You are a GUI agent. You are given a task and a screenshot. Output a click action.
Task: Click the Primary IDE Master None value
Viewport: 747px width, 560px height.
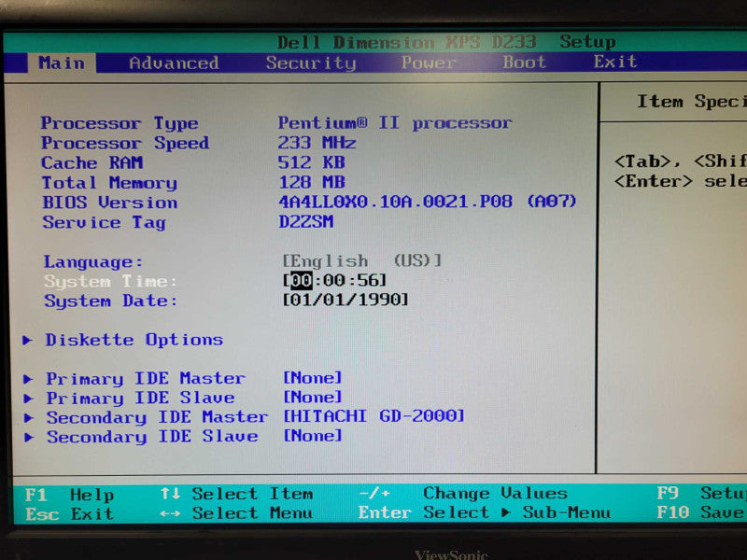pyautogui.click(x=313, y=378)
